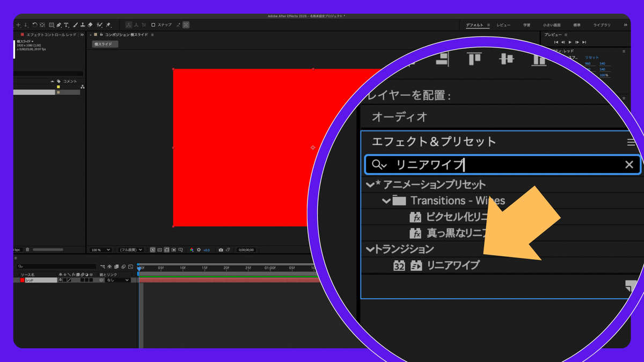The height and width of the screenshot is (362, 644).
Task: Open the プレビュー panel menu
Action: pyautogui.click(x=566, y=35)
